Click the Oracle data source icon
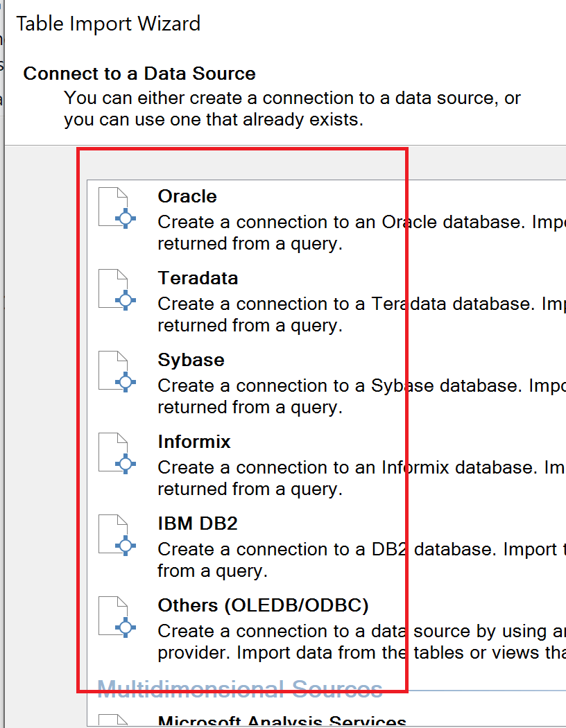Viewport: 566px width, 728px height. coord(117,208)
